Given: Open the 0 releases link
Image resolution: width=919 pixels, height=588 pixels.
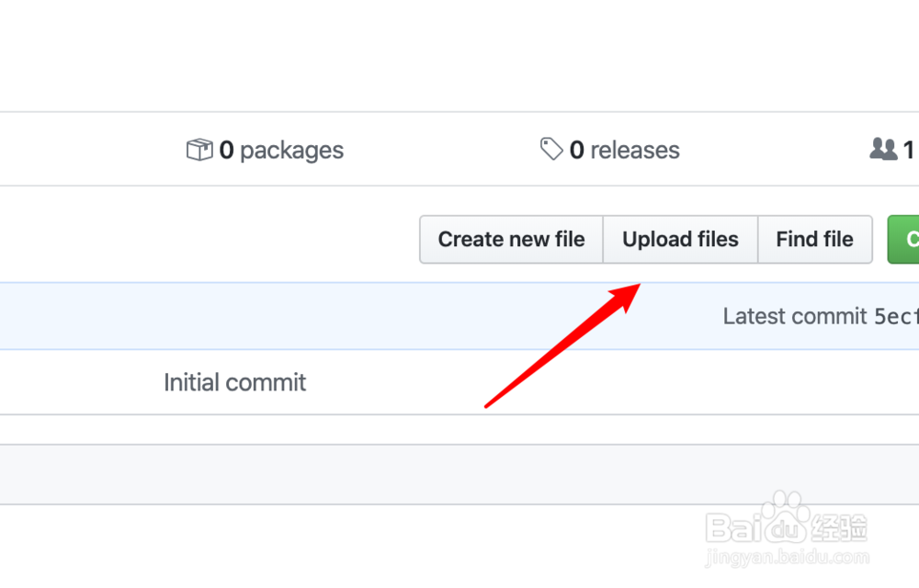Looking at the screenshot, I should click(624, 150).
